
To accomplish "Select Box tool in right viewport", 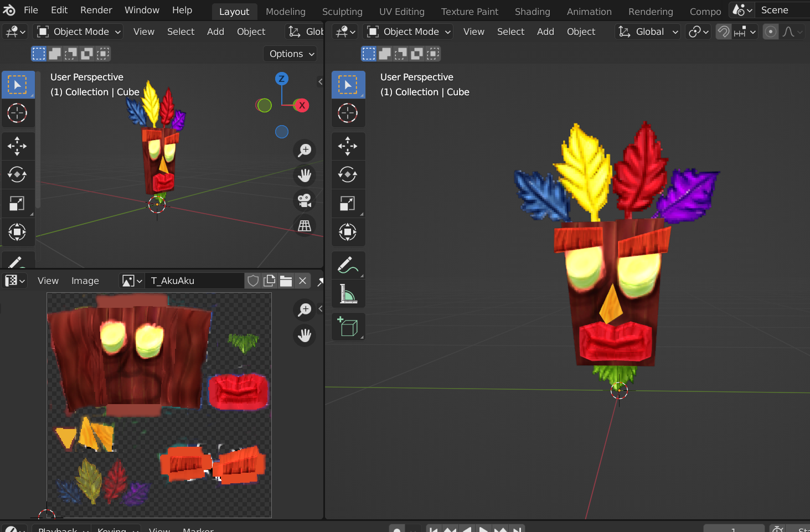I will point(348,85).
